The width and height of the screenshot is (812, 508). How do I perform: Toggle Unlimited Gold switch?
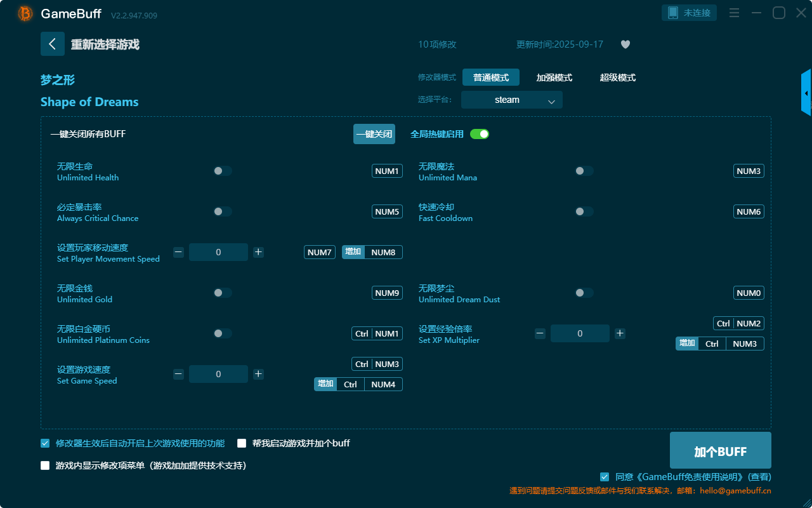pyautogui.click(x=223, y=293)
